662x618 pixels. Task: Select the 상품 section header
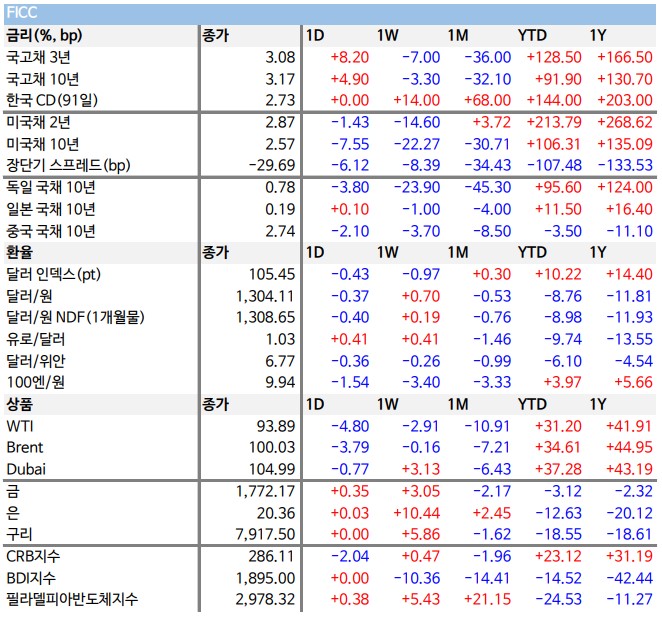coord(19,404)
